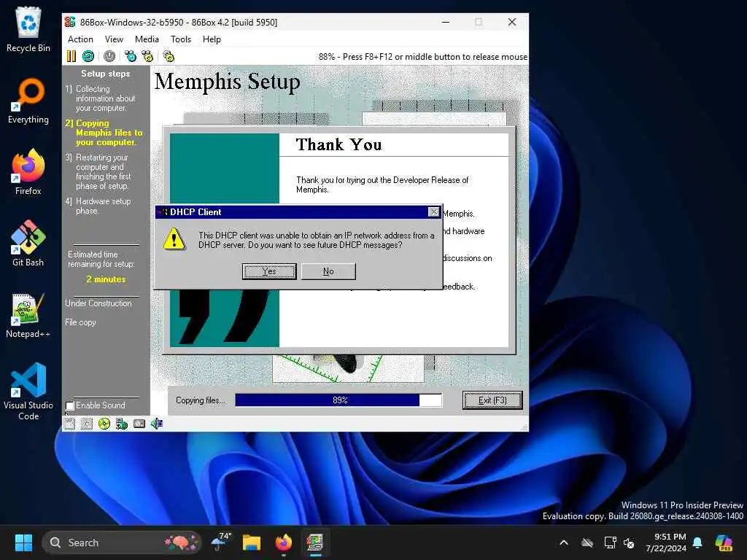747x560 pixels.
Task: Open Firefox from the taskbar
Action: tap(284, 542)
